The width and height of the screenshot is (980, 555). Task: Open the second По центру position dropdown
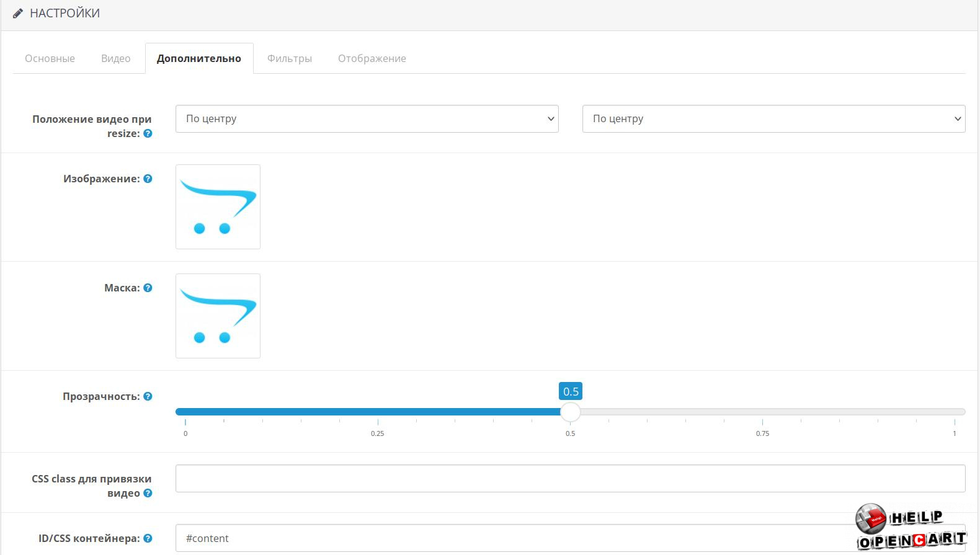click(x=773, y=118)
